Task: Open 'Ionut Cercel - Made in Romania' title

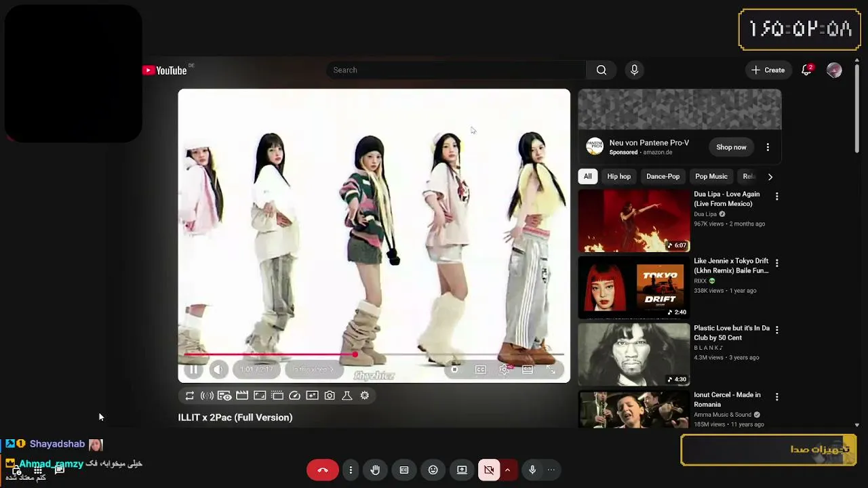Action: [x=727, y=400]
